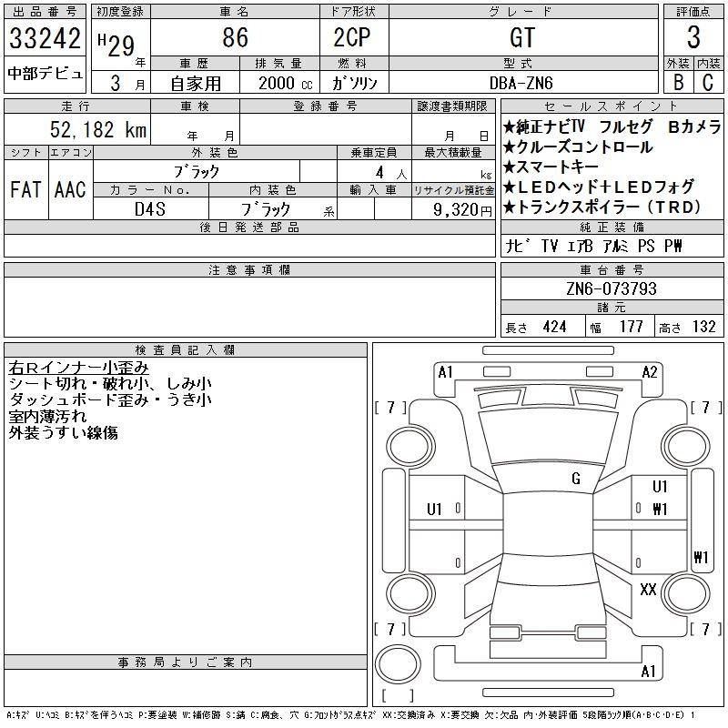The height and width of the screenshot is (728, 728).
Task: Select the "事務局よりご案内" section header
Action: click(x=185, y=662)
